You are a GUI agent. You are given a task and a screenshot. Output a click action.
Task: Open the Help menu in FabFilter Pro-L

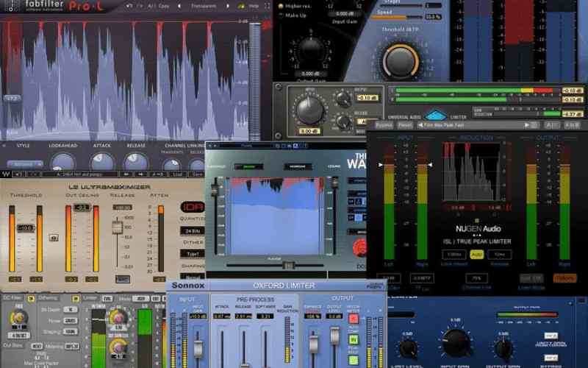254,6
